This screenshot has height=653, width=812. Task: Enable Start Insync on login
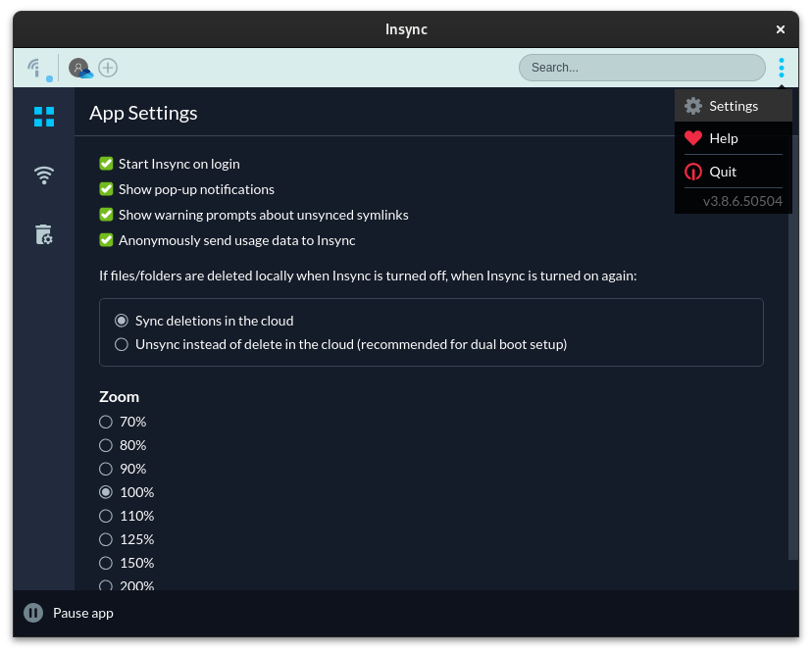pyautogui.click(x=106, y=163)
